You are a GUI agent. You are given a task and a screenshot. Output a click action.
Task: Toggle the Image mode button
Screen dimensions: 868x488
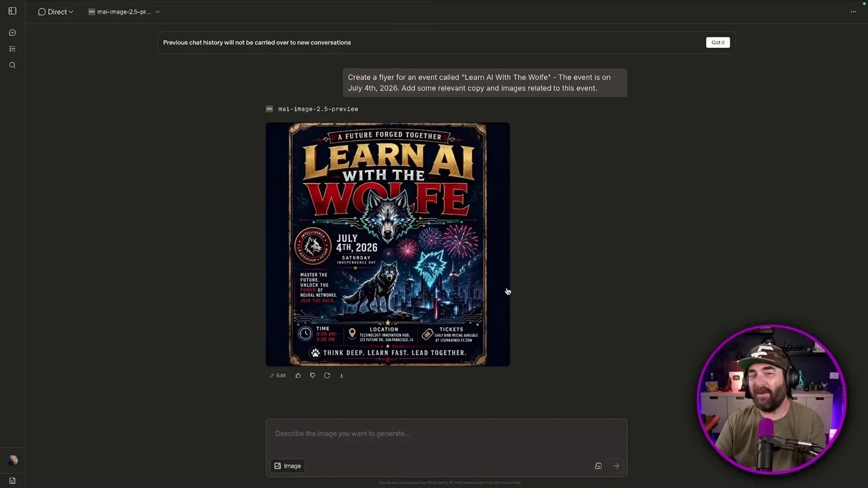point(288,466)
